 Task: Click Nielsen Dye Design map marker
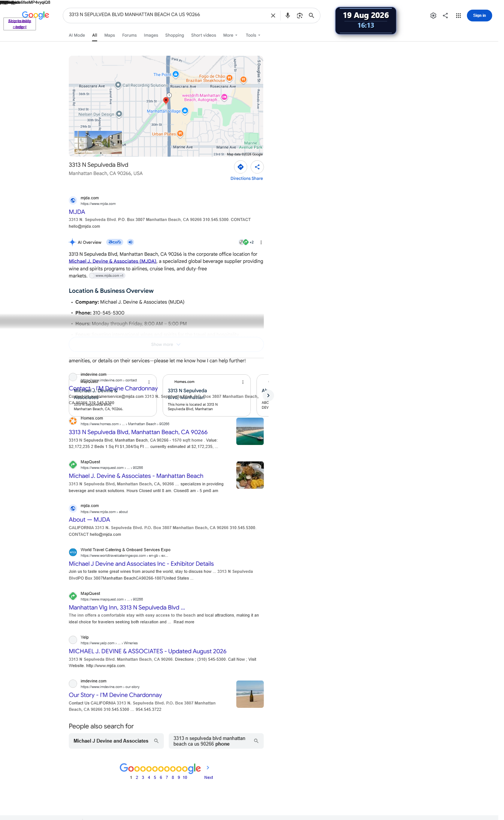[x=119, y=114]
